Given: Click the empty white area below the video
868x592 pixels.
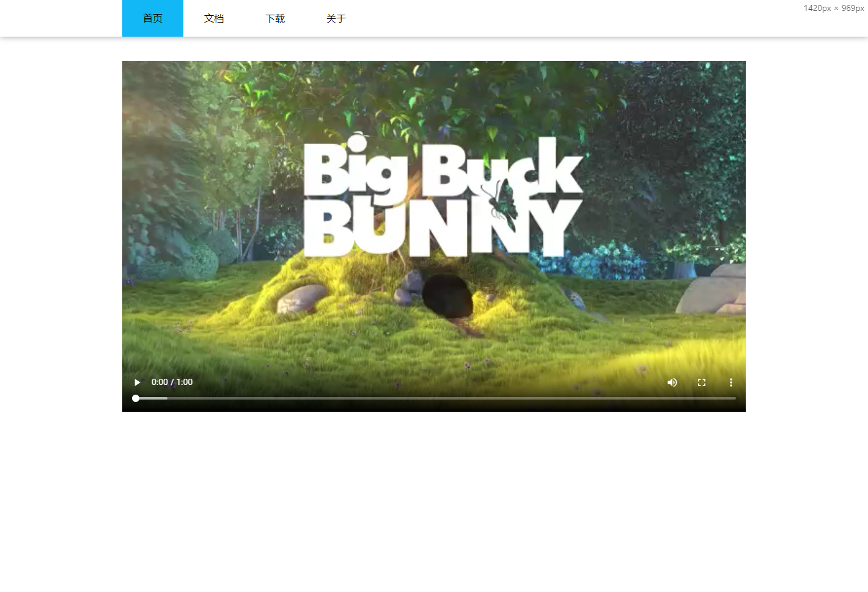Looking at the screenshot, I should pos(434,501).
